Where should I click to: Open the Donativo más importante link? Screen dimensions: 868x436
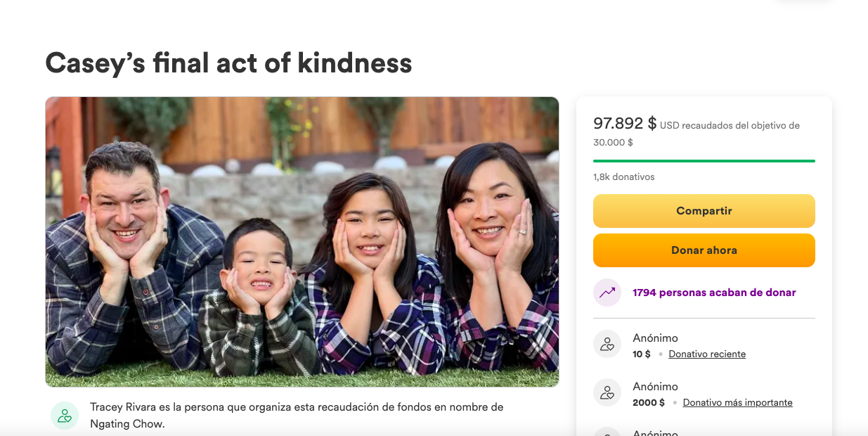[737, 403]
